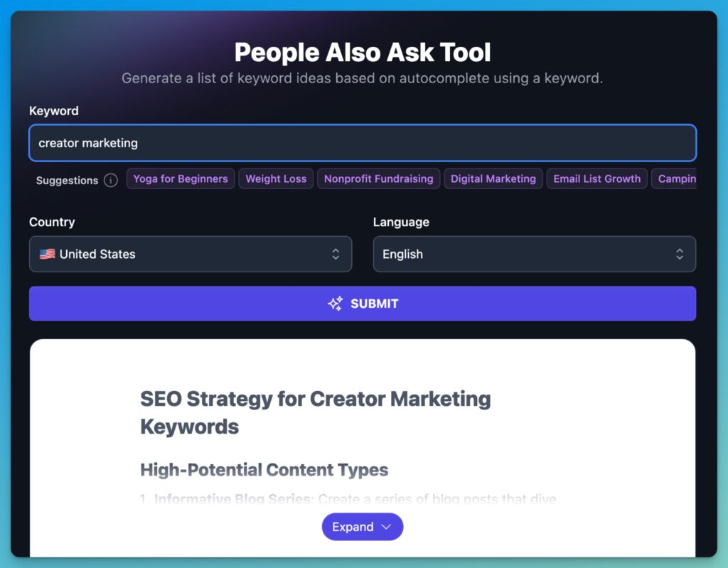This screenshot has width=728, height=568.
Task: Select the Digital Marketing suggestion
Action: pyautogui.click(x=493, y=178)
